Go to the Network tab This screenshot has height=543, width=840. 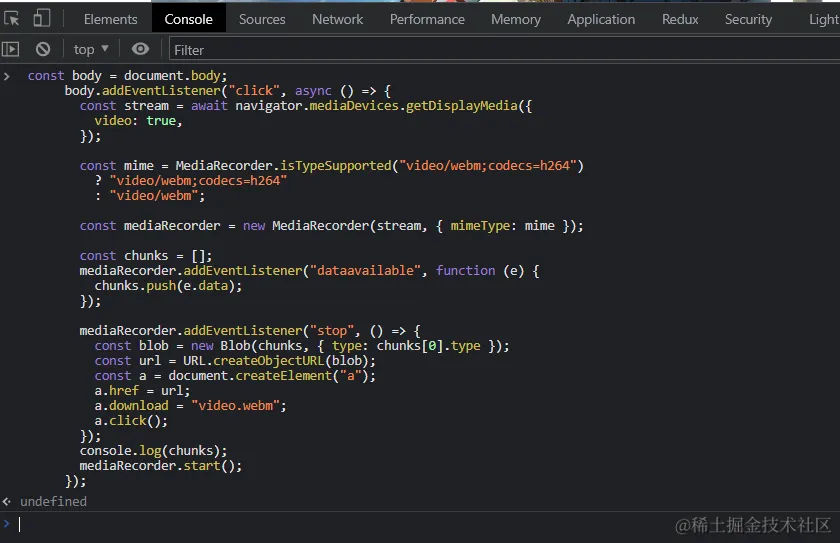pos(337,19)
